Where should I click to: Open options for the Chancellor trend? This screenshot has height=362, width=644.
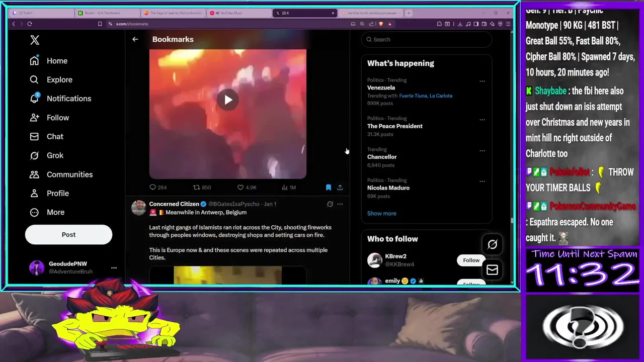pyautogui.click(x=482, y=150)
